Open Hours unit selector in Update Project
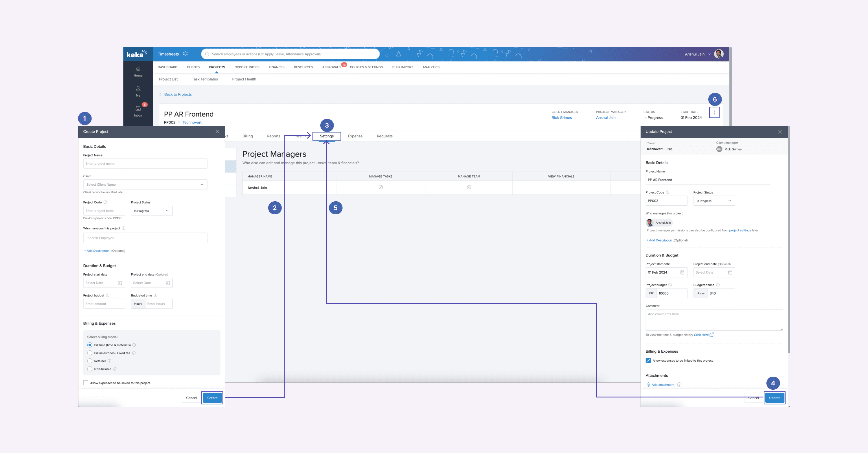868x453 pixels. coord(700,293)
